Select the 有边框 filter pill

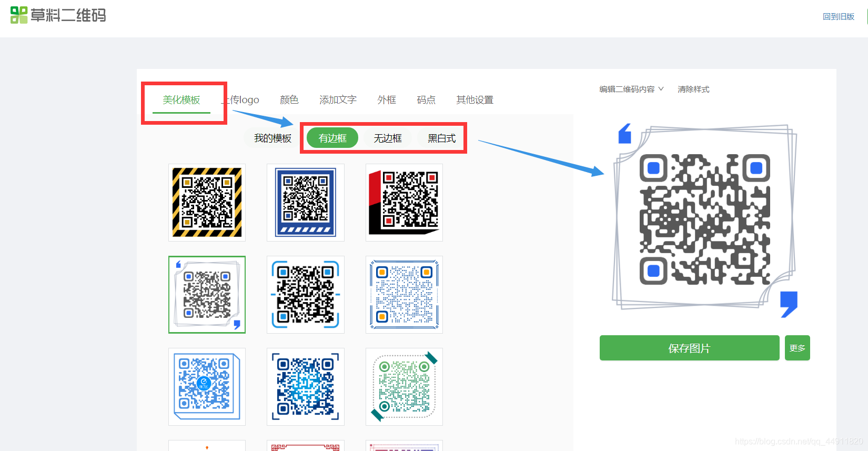[x=332, y=138]
